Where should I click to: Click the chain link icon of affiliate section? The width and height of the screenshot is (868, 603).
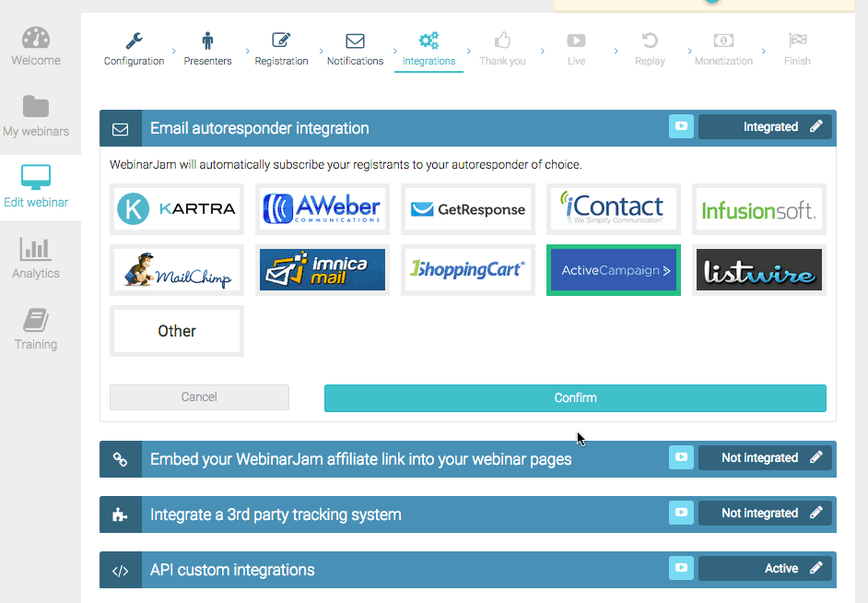tap(120, 459)
